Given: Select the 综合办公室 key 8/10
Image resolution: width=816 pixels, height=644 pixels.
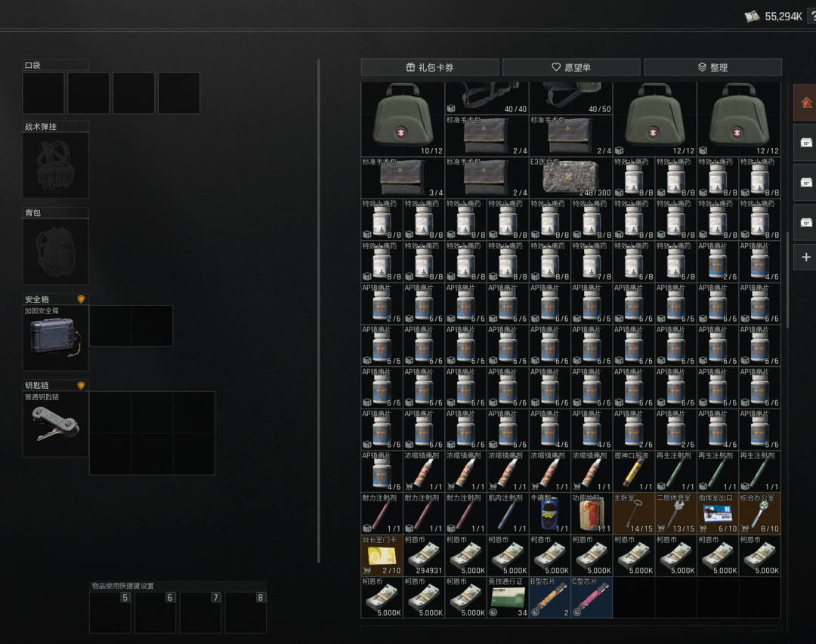Looking at the screenshot, I should click(760, 513).
